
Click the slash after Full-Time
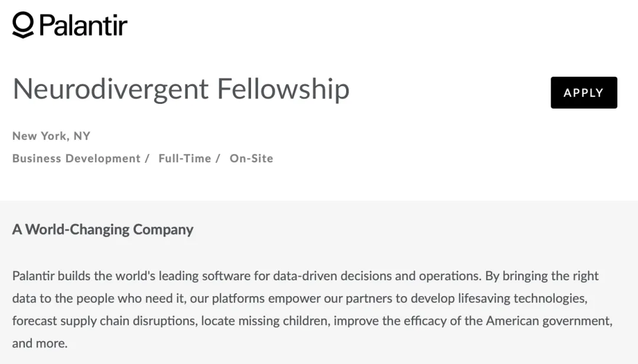(218, 158)
